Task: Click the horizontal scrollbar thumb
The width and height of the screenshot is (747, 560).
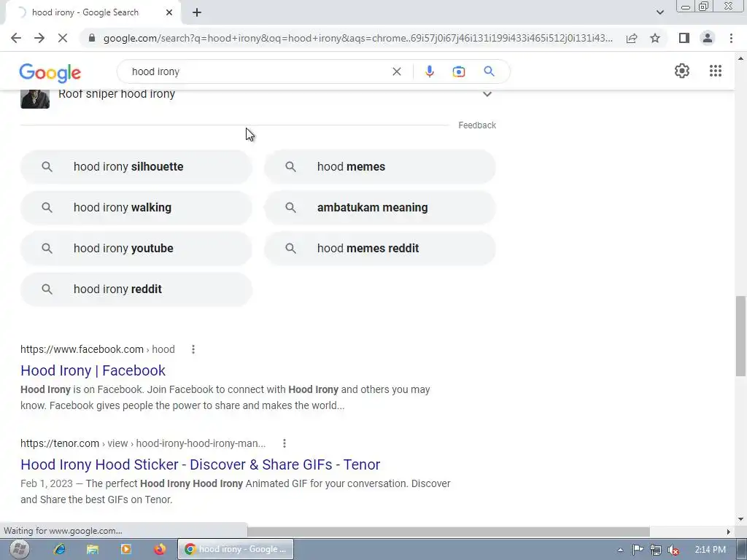Action: pyautogui.click(x=448, y=532)
